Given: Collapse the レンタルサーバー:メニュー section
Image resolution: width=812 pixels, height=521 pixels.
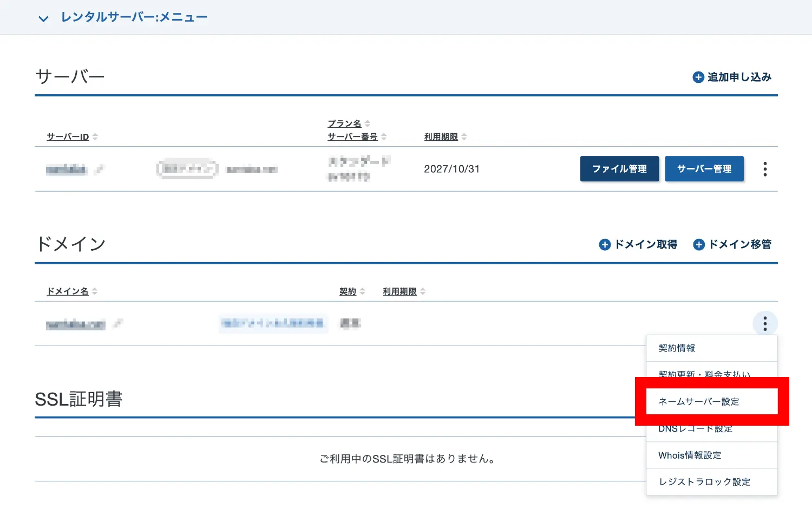Looking at the screenshot, I should click(43, 18).
